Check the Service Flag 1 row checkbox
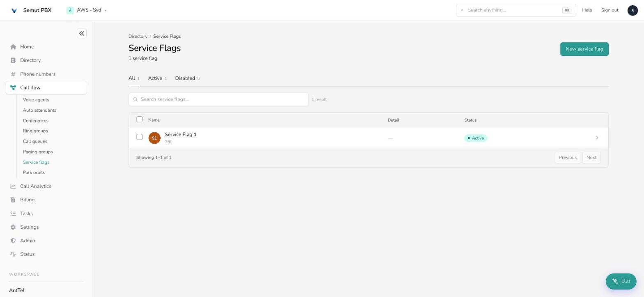The image size is (644, 297). click(x=140, y=137)
